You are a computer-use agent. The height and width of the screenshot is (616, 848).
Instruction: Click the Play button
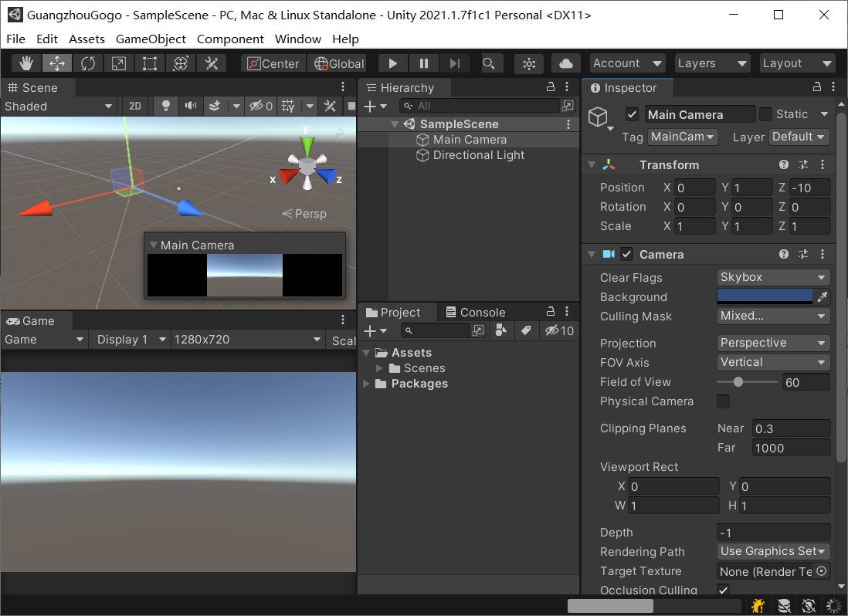click(392, 63)
